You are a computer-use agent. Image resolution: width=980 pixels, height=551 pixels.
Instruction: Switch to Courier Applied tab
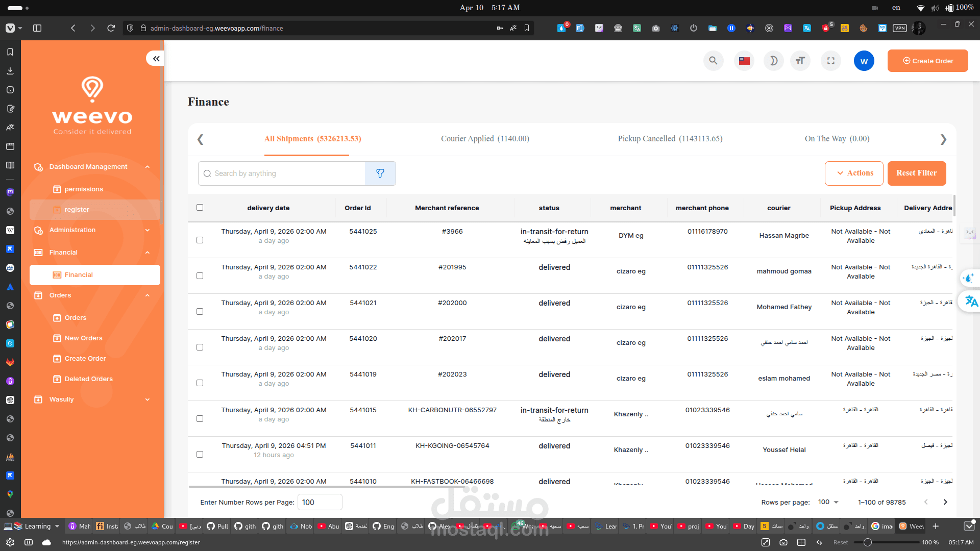(x=485, y=139)
